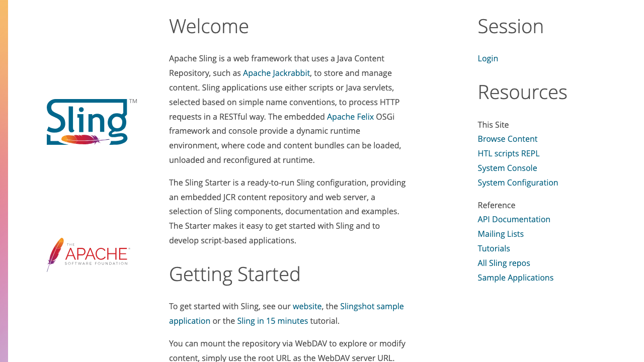644x362 pixels.
Task: Click the Sling logo image
Action: 92,122
